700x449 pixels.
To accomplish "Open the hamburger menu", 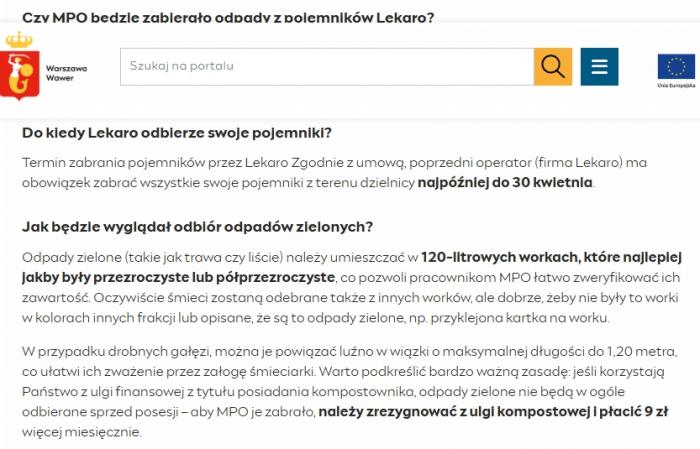I will click(x=599, y=66).
